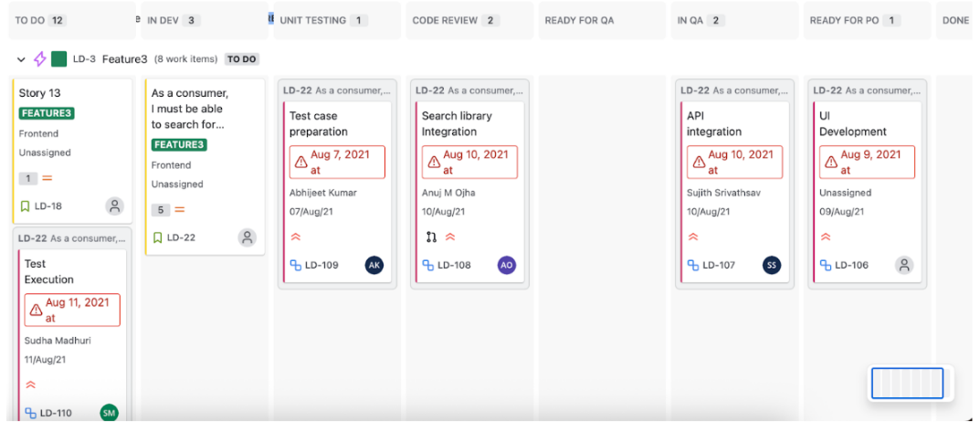
Task: Open the LD-109 issue key link
Action: pos(321,266)
